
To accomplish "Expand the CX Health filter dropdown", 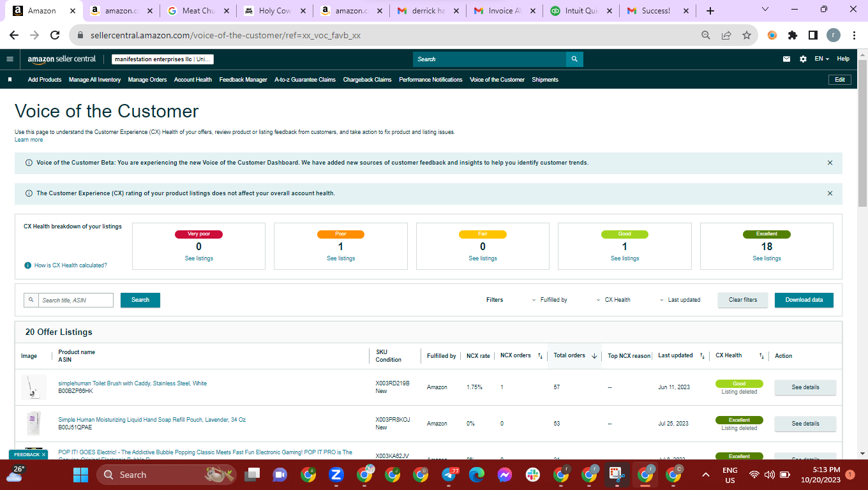I will (613, 300).
